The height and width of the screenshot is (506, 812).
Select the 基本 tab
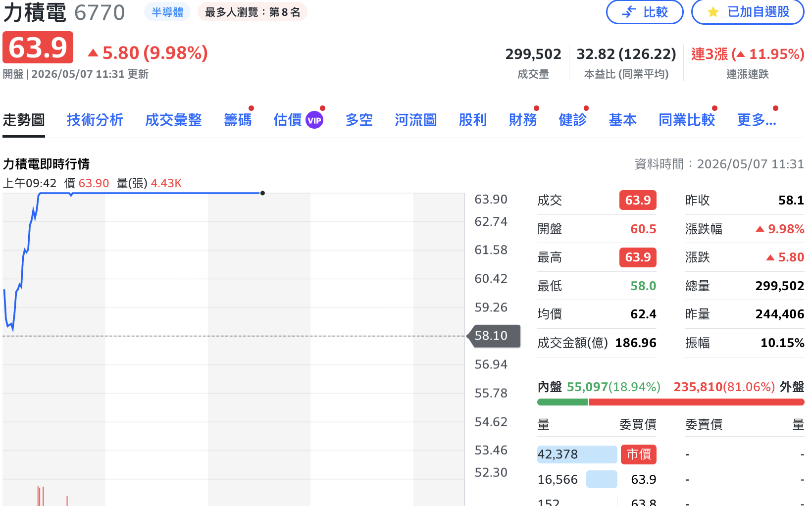[623, 120]
